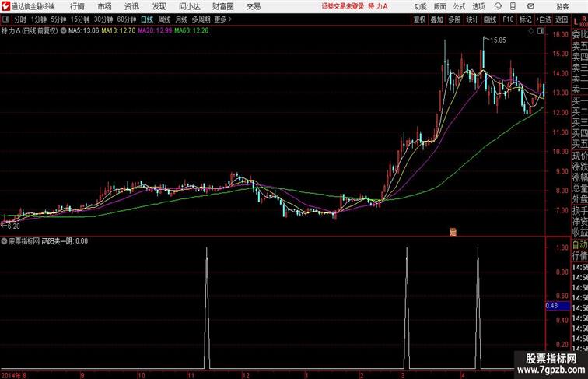Click the MA60: 12.26 indicator value
Image resolution: width=588 pixels, height=379 pixels.
(191, 31)
